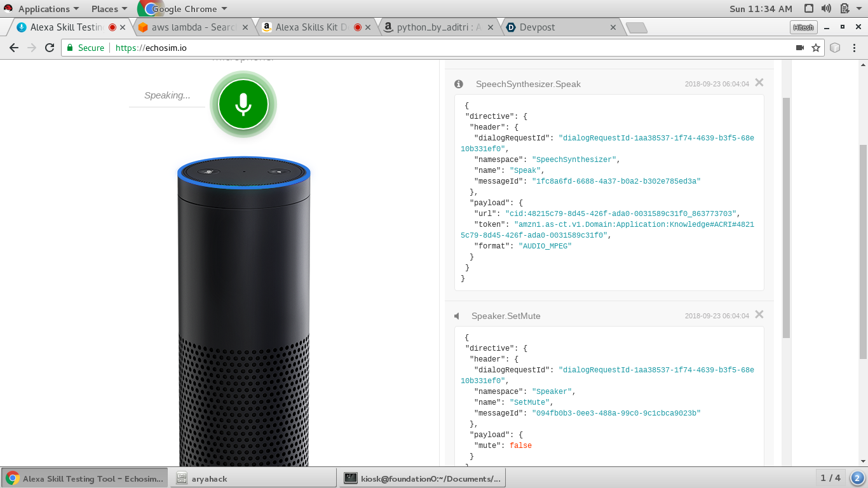Click the "SetMute" name value
Screen dimensions: 868x488
(530, 402)
